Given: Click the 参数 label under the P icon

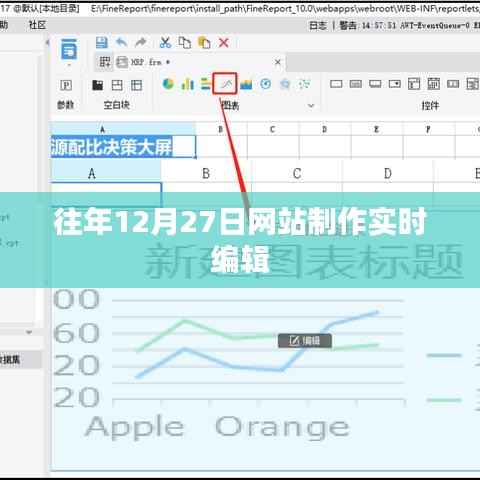Looking at the screenshot, I should (x=66, y=105).
